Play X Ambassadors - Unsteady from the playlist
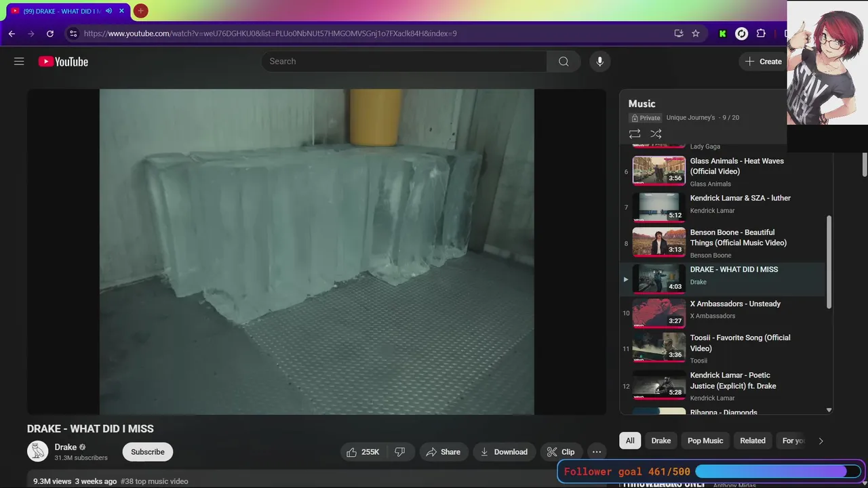The image size is (868, 488). click(722, 312)
